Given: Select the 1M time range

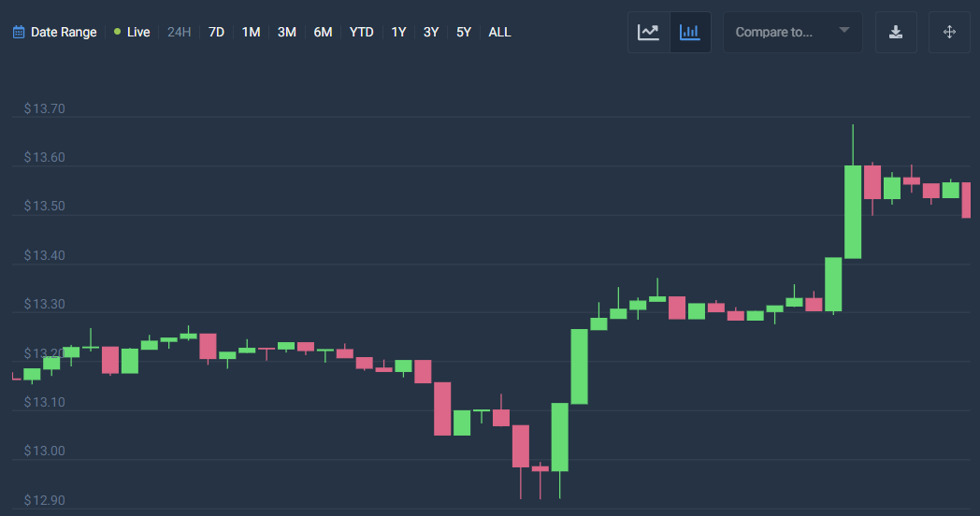Looking at the screenshot, I should [251, 32].
